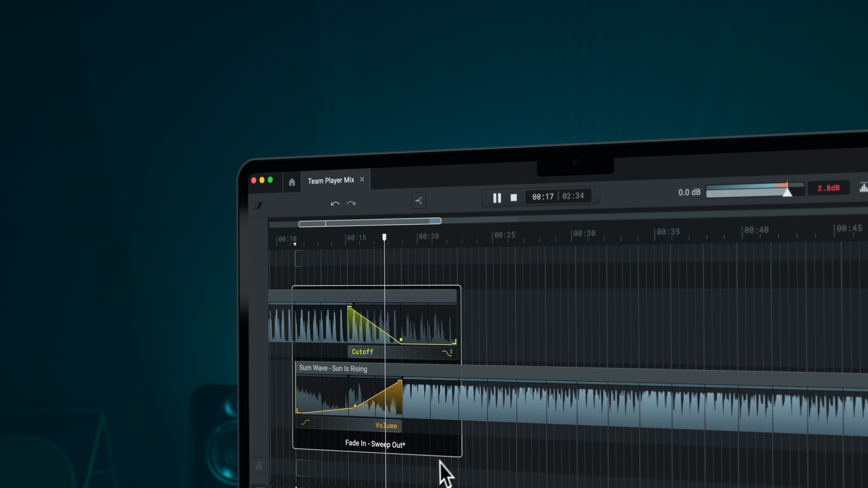Click the metronome icon in left sidebar
This screenshot has height=488, width=868.
click(259, 465)
